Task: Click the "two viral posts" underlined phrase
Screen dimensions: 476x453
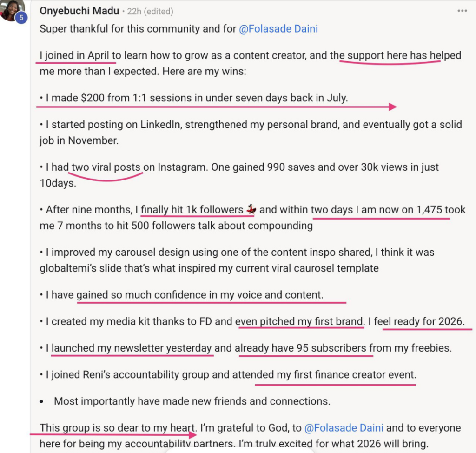Action: (106, 167)
